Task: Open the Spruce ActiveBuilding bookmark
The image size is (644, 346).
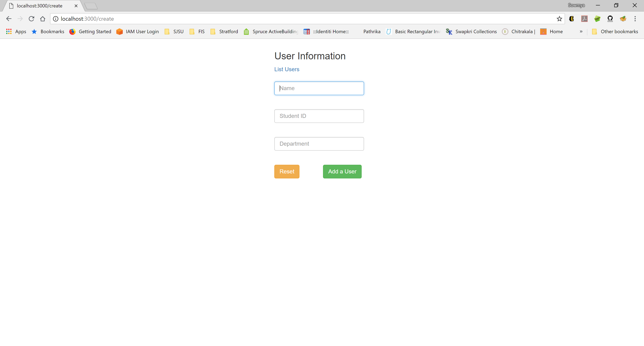Action: click(270, 31)
